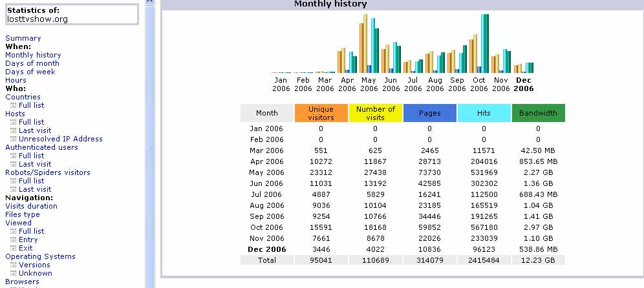Go to Monthly history section
The height and width of the screenshot is (288, 644).
tap(33, 55)
